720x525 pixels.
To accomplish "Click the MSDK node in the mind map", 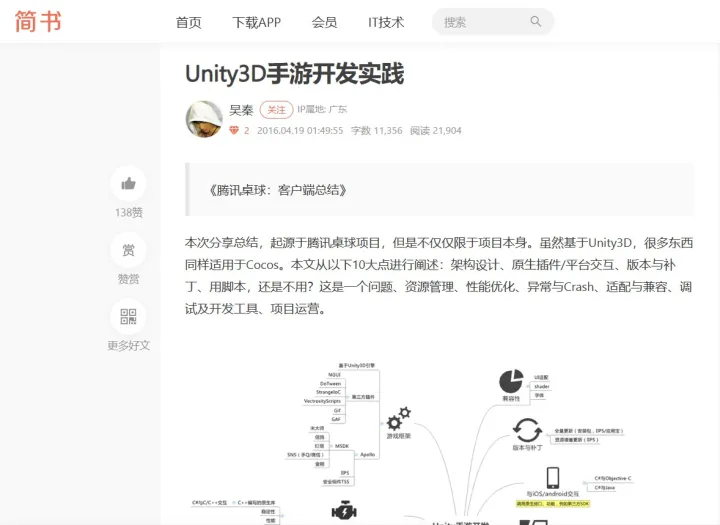I will [x=342, y=446].
